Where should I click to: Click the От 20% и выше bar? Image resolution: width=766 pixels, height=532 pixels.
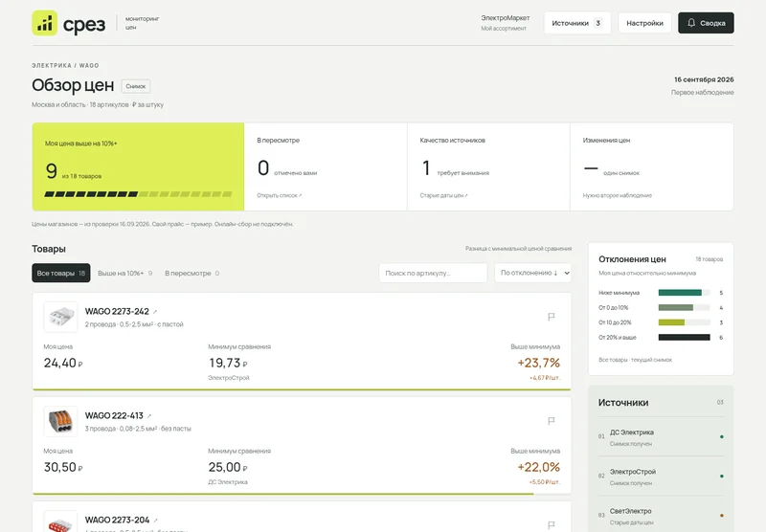tap(684, 337)
